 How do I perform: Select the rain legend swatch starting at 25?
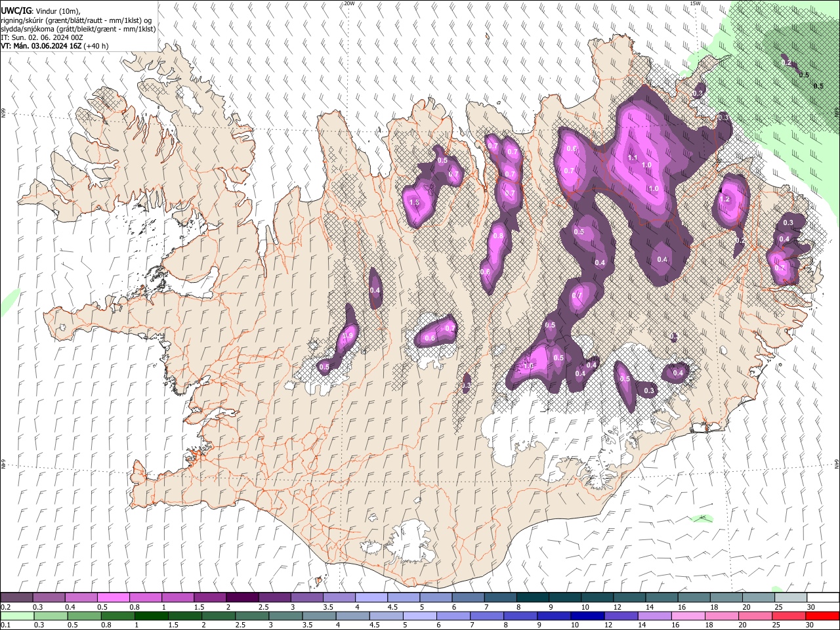(788, 616)
